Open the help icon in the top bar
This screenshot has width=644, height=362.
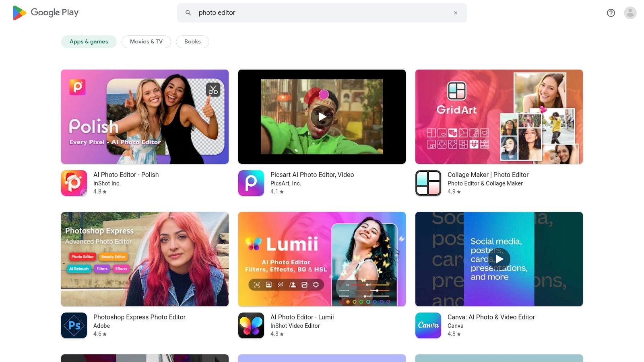pyautogui.click(x=611, y=12)
